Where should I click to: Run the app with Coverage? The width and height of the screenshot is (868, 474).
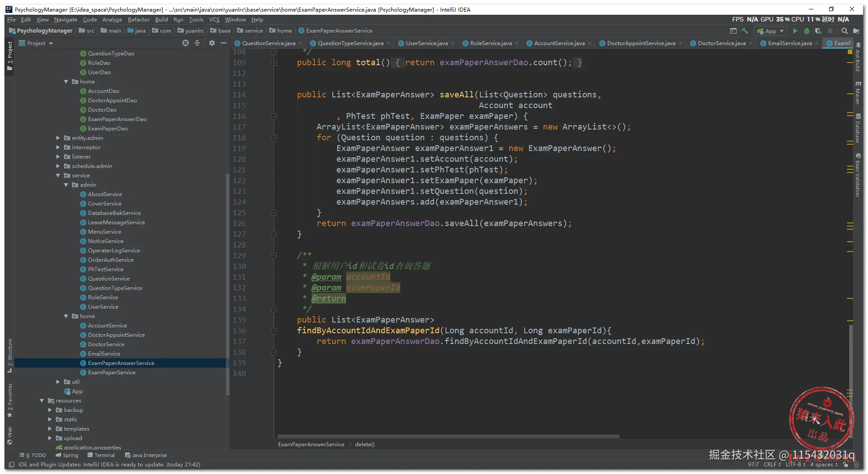pos(818,31)
